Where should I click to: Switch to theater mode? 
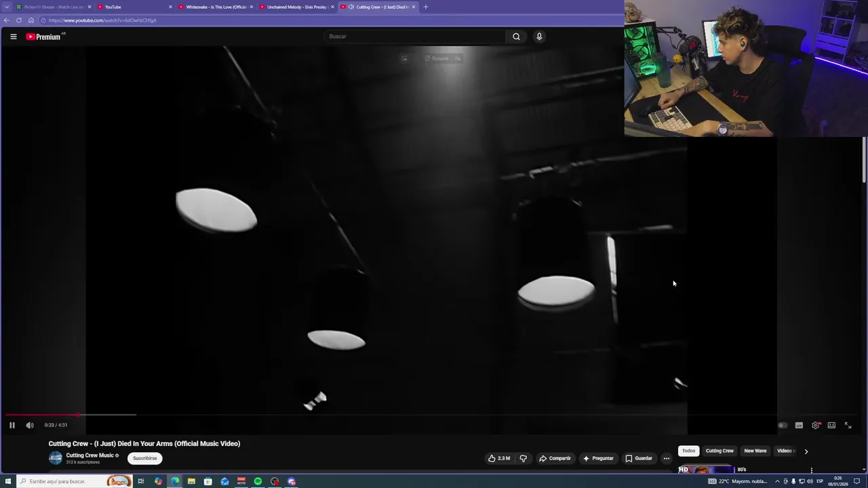831,425
